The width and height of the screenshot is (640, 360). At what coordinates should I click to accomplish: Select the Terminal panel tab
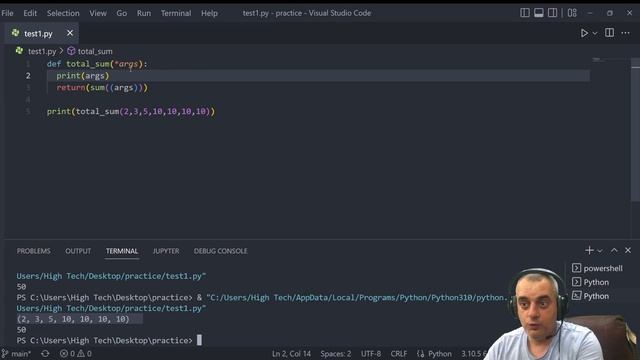(x=122, y=251)
